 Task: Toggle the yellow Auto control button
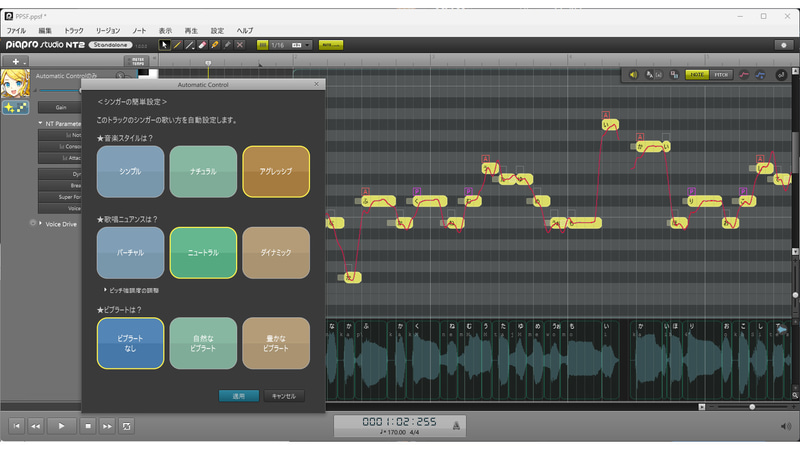331,45
